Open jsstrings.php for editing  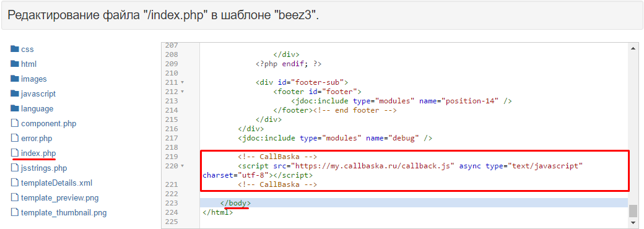pos(44,168)
